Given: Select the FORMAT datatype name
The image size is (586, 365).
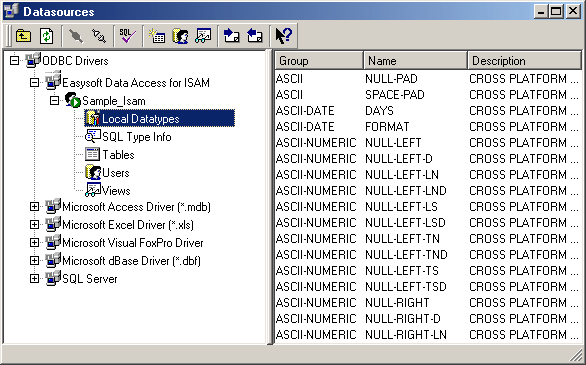Looking at the screenshot, I should [387, 127].
